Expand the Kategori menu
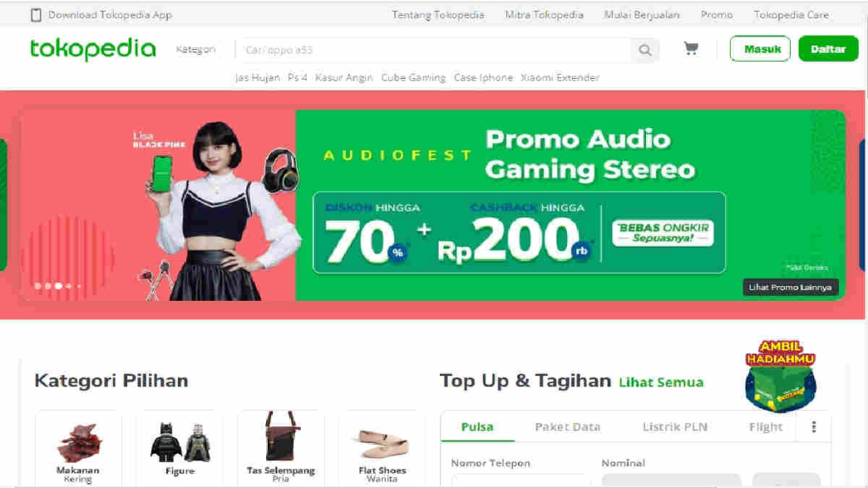The height and width of the screenshot is (488, 868). (x=196, y=49)
